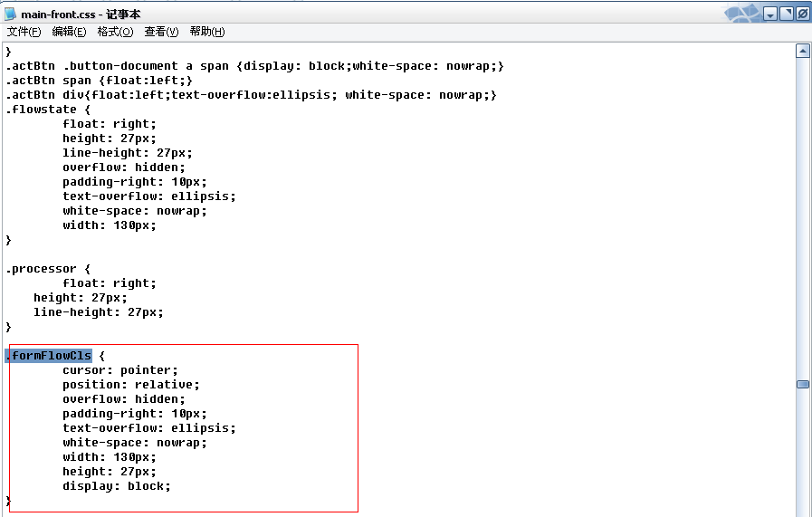Open the 编辑(E) menu

pyautogui.click(x=69, y=32)
